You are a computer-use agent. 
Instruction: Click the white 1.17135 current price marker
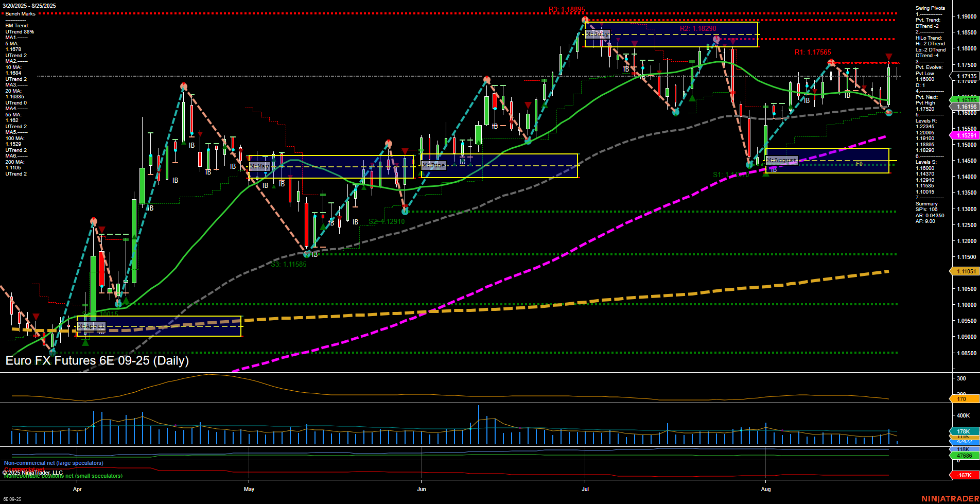click(965, 76)
